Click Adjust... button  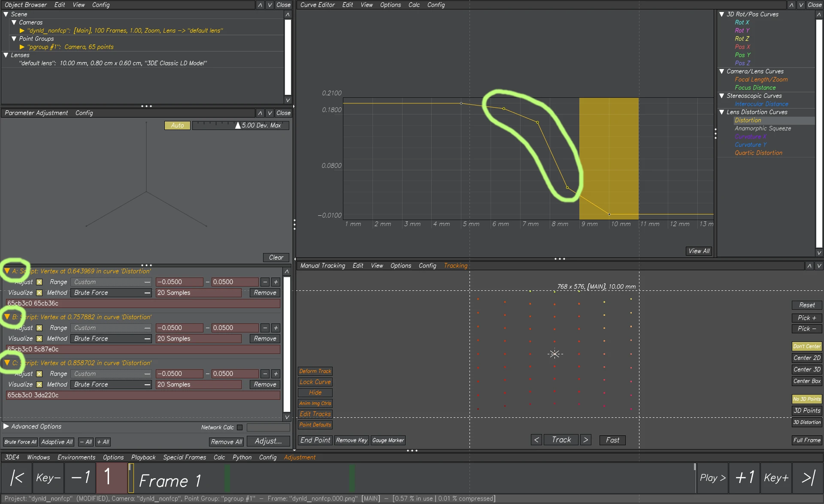pos(268,441)
